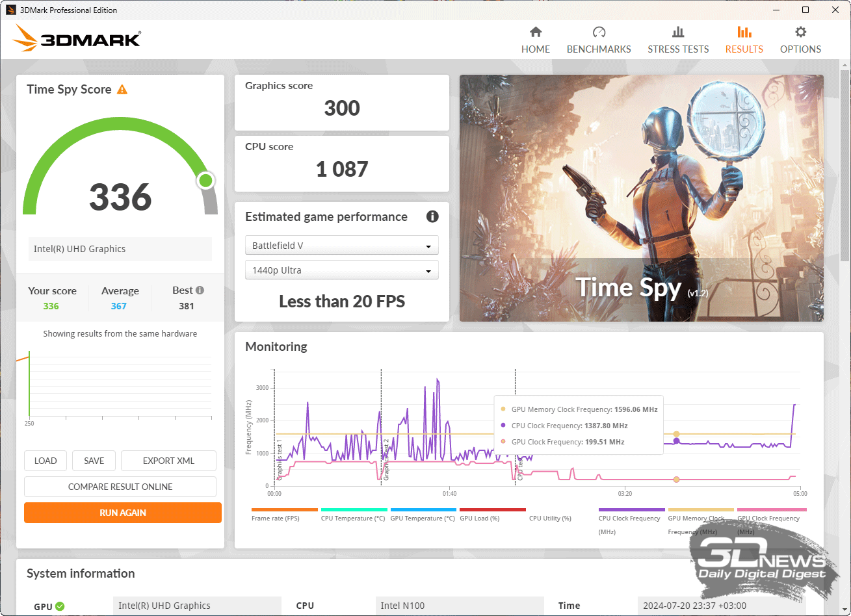The width and height of the screenshot is (851, 616).
Task: Expand the 1440p Ultra resolution dropdown
Action: [342, 270]
